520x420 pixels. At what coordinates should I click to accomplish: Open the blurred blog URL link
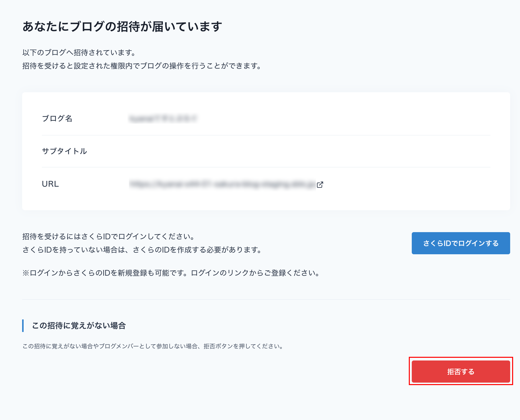click(x=222, y=184)
